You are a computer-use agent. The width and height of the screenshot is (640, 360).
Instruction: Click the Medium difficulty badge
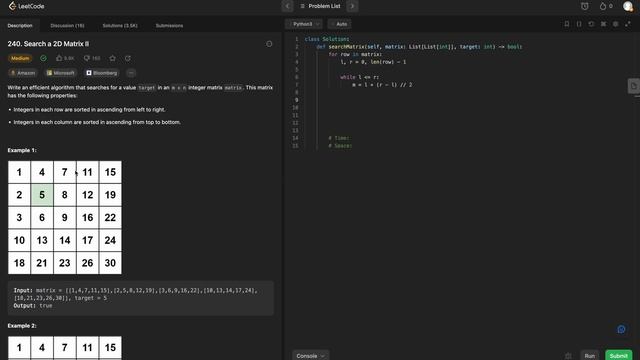tap(20, 58)
